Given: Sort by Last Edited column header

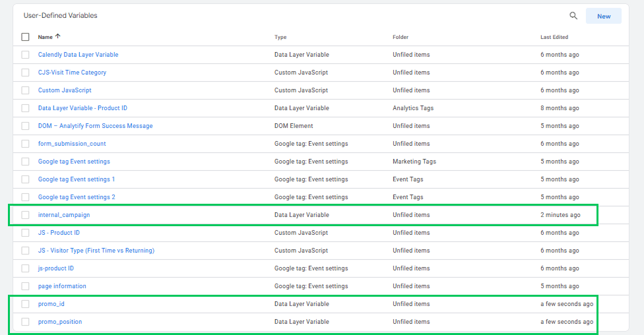Looking at the screenshot, I should 554,37.
